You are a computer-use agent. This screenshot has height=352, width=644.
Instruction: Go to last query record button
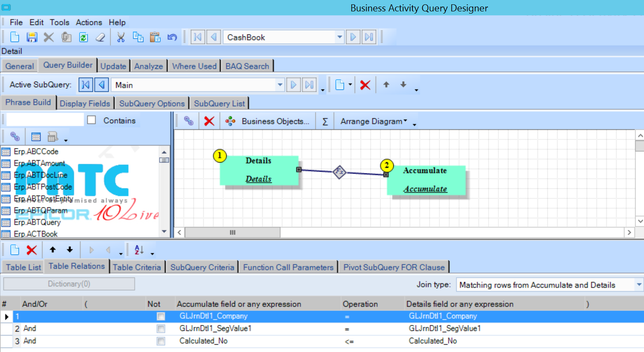pyautogui.click(x=369, y=37)
